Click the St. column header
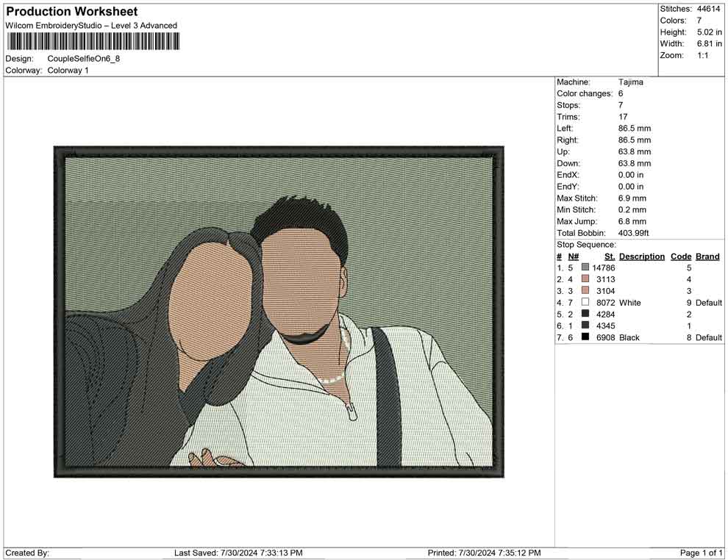 (609, 256)
